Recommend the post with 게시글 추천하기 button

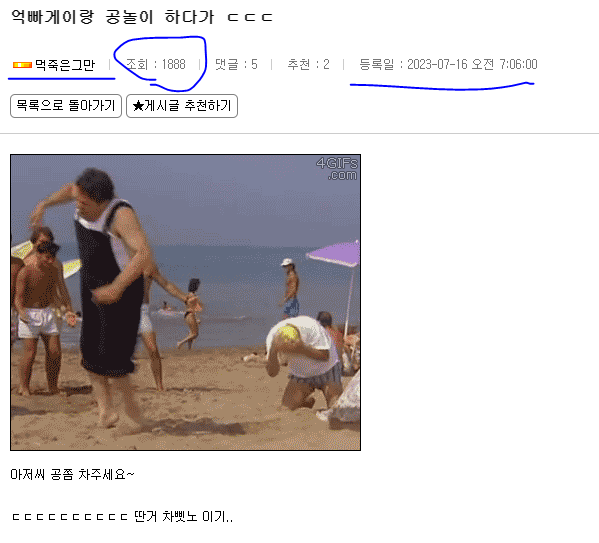(182, 106)
